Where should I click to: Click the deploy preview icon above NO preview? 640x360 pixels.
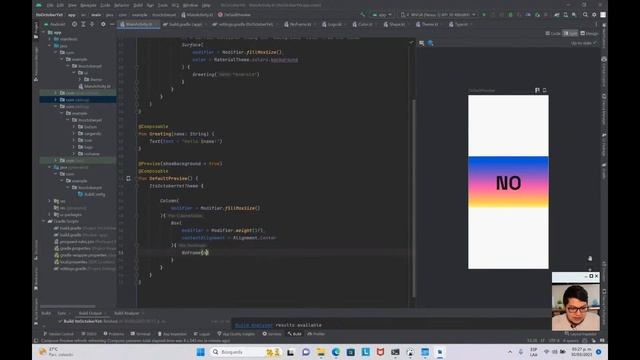click(544, 90)
